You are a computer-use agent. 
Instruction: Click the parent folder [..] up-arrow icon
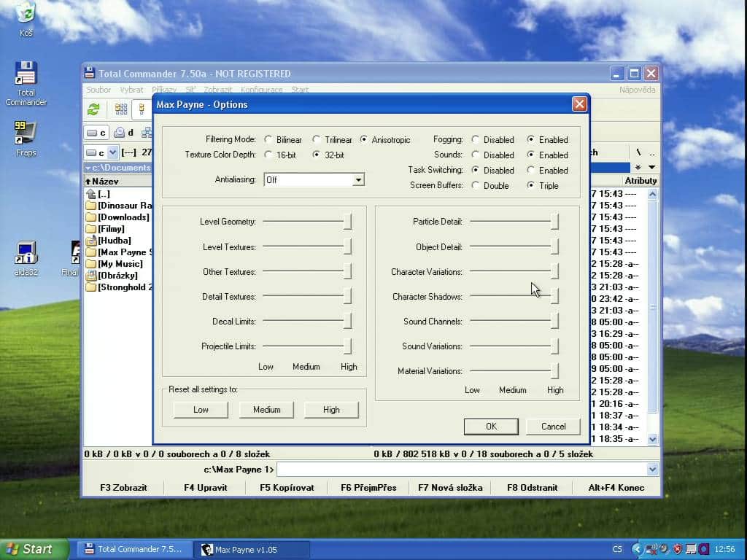(x=91, y=194)
